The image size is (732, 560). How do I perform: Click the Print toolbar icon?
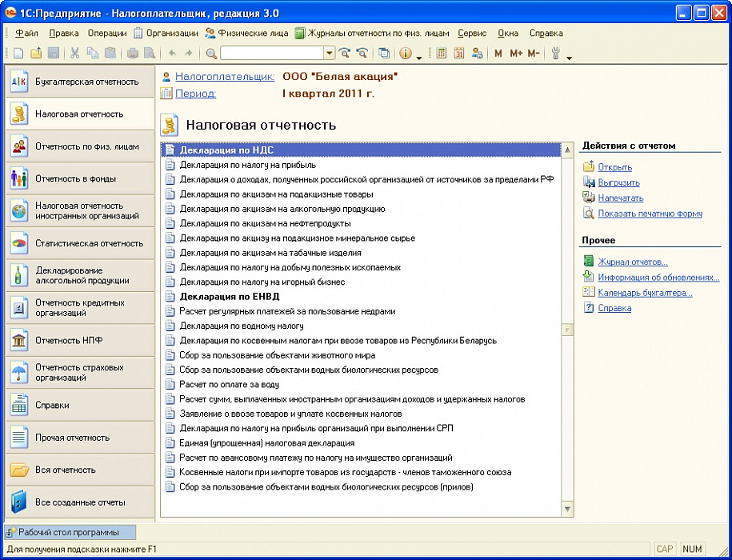133,53
